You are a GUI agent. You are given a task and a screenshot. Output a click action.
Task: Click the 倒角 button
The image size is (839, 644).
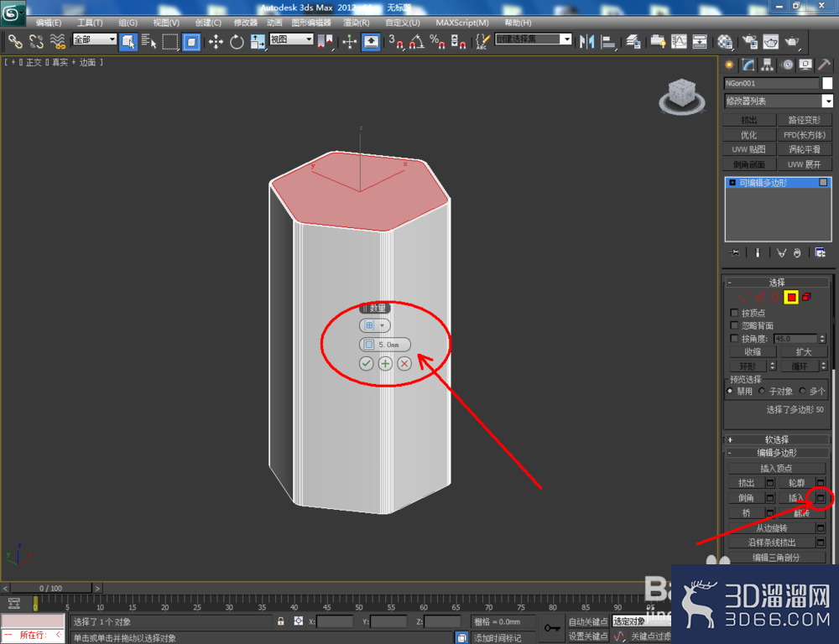click(747, 498)
